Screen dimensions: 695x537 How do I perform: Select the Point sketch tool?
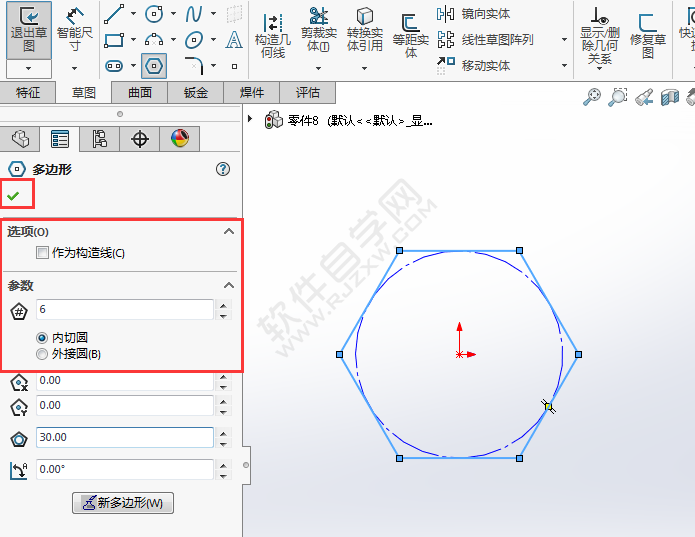234,66
